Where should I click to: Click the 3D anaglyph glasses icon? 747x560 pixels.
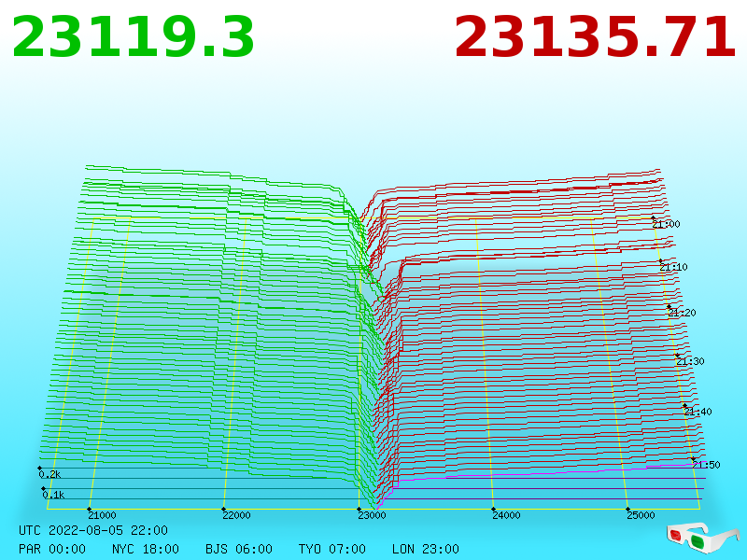[703, 538]
